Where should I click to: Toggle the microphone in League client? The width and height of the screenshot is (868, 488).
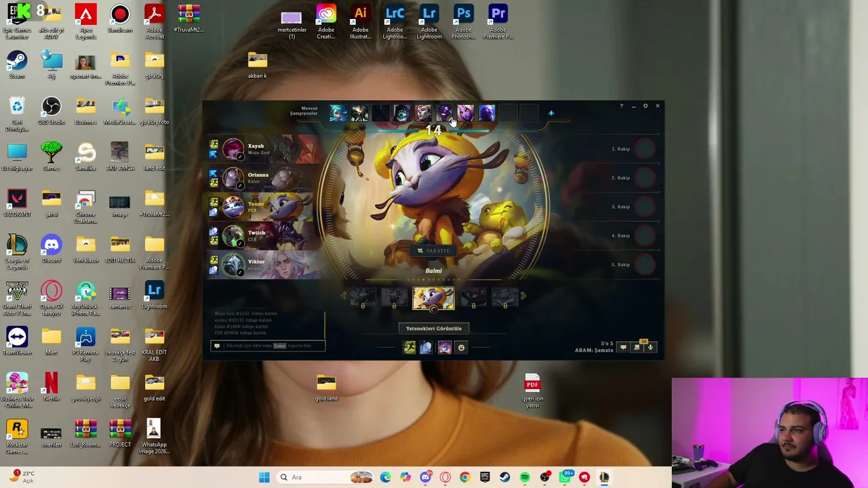650,347
